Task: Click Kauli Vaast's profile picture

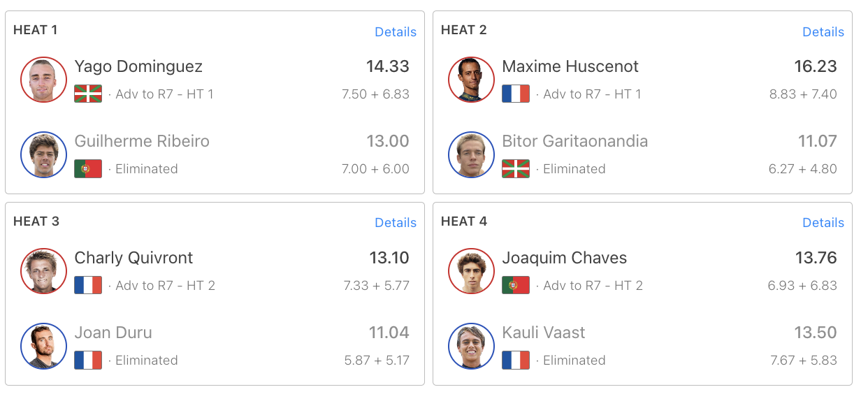Action: 471,346
